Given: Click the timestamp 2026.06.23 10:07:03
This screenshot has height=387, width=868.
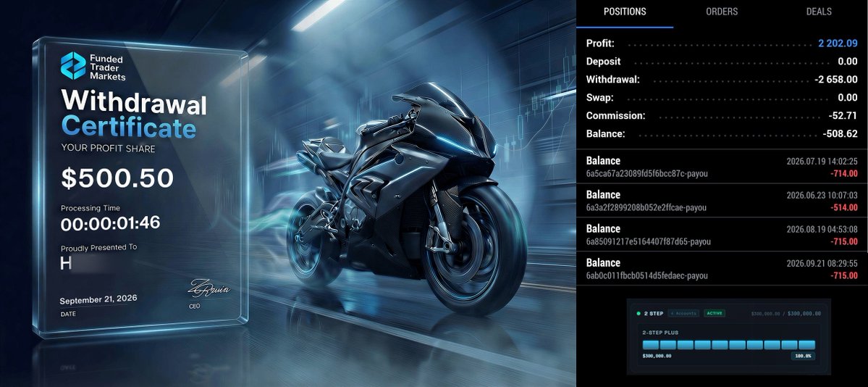Looking at the screenshot, I should 822,195.
